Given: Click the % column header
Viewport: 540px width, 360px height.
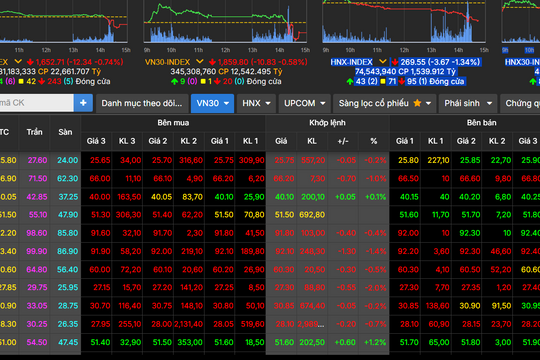Looking at the screenshot, I should [x=374, y=141].
